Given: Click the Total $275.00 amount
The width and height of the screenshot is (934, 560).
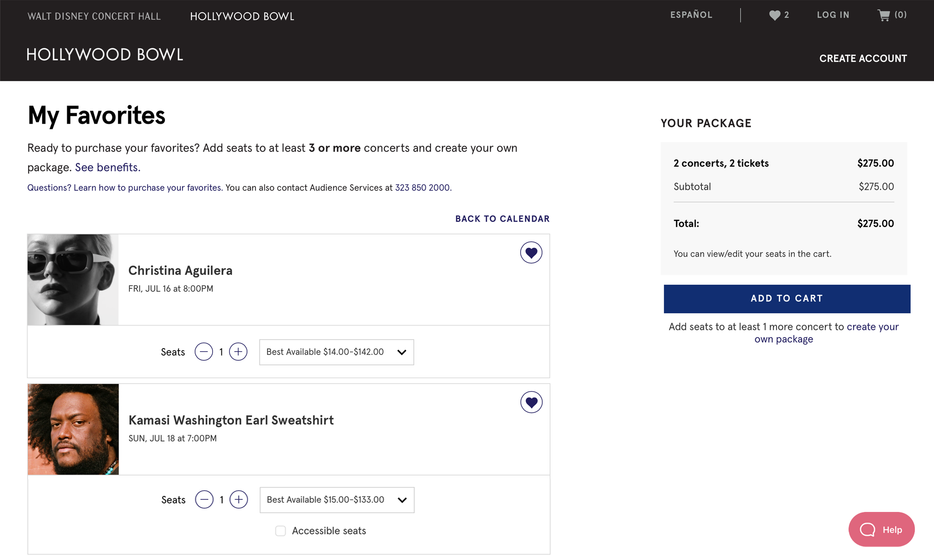Looking at the screenshot, I should click(x=876, y=224).
